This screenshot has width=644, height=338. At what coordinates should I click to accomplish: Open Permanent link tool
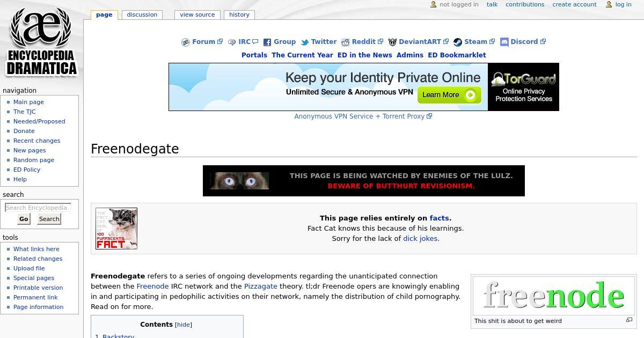pyautogui.click(x=35, y=297)
